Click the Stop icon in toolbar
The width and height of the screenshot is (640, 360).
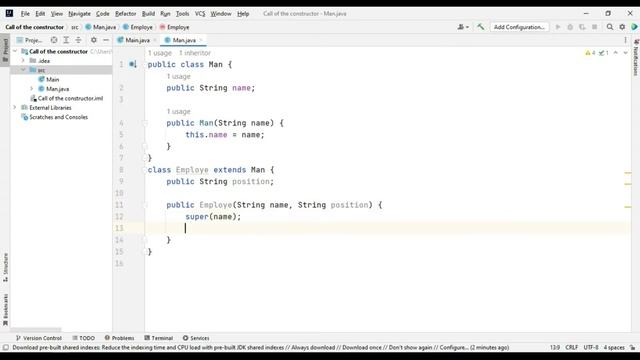[594, 27]
